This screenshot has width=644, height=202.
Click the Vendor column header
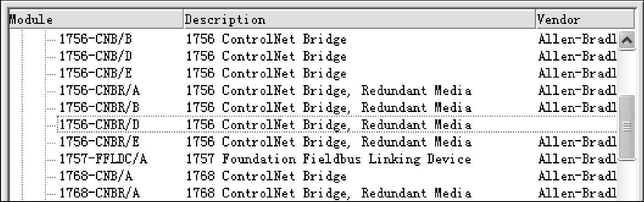pyautogui.click(x=585, y=20)
